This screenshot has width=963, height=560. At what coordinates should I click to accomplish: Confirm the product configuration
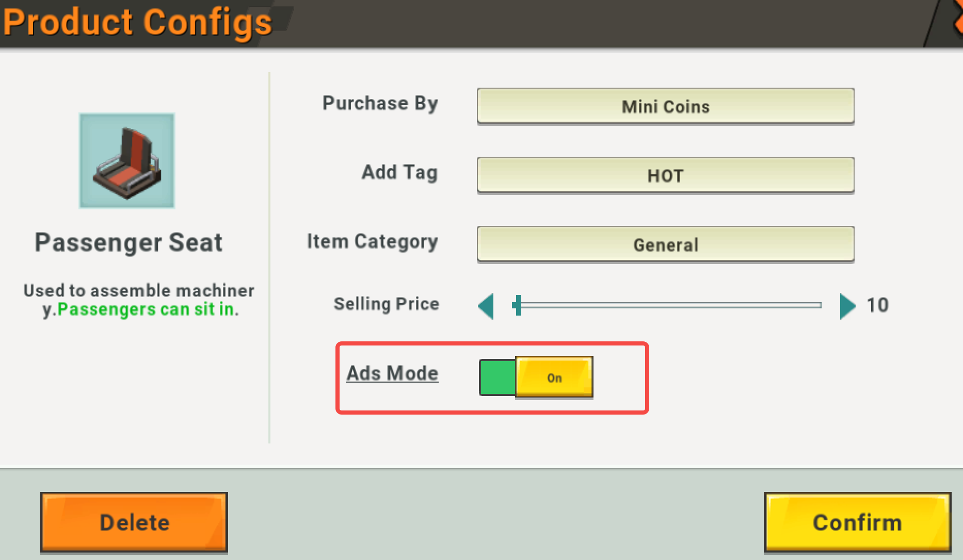pos(857,522)
